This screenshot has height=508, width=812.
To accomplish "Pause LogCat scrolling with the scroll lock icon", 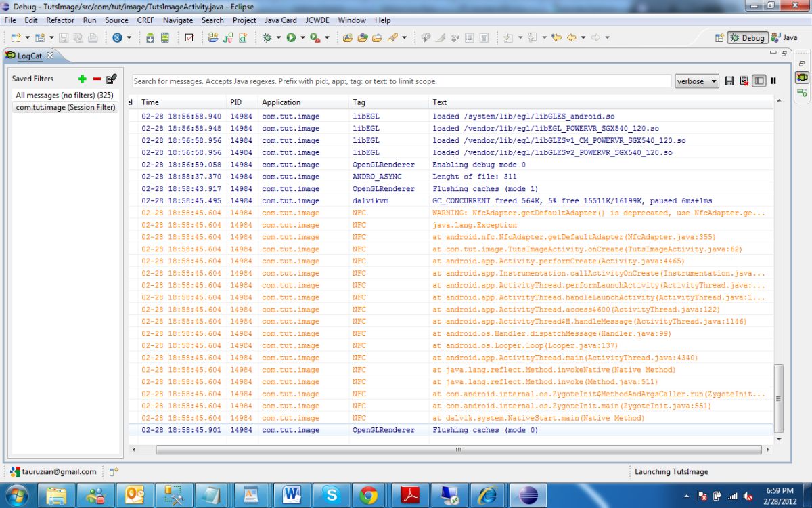I will pyautogui.click(x=773, y=81).
